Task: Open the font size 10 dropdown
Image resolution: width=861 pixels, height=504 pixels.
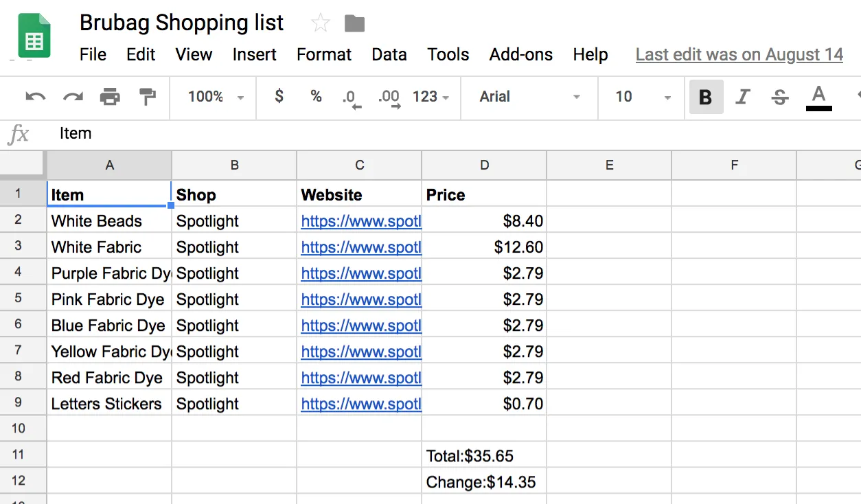Action: pyautogui.click(x=643, y=97)
